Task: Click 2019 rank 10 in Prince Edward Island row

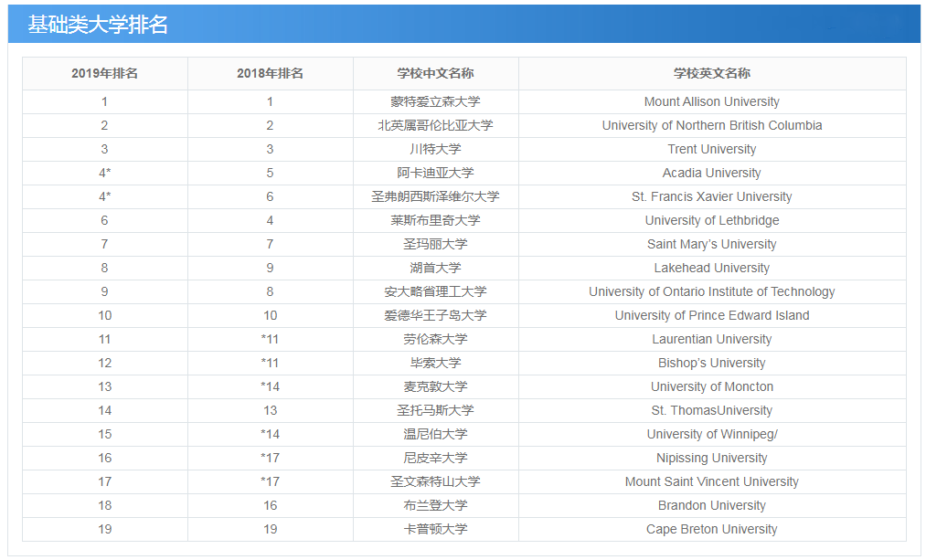Action: pos(104,315)
